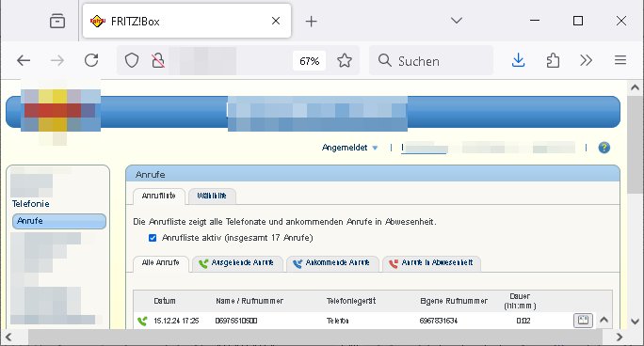Click the Suchen search field
Viewport: 644px width, 346px height.
click(x=431, y=61)
